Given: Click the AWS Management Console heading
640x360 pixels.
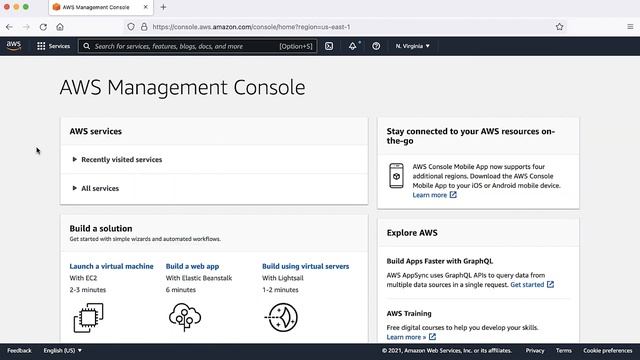Looking at the screenshot, I should tap(182, 87).
